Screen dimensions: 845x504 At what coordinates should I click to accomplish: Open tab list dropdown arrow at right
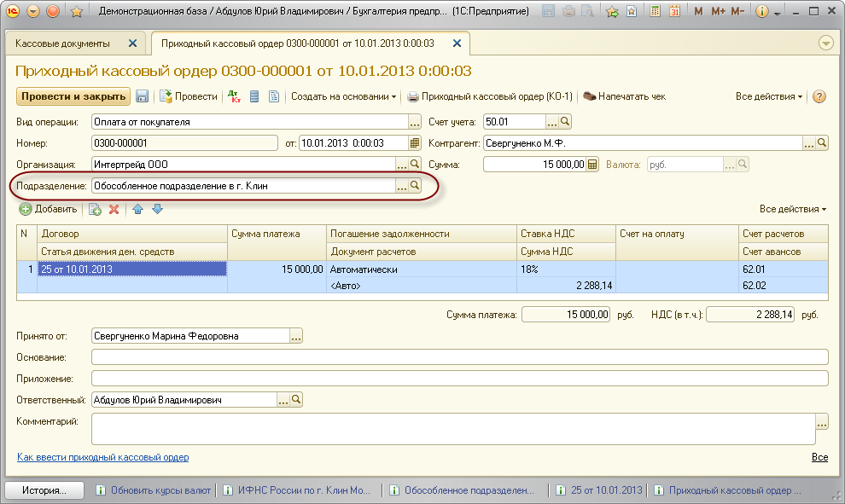825,43
